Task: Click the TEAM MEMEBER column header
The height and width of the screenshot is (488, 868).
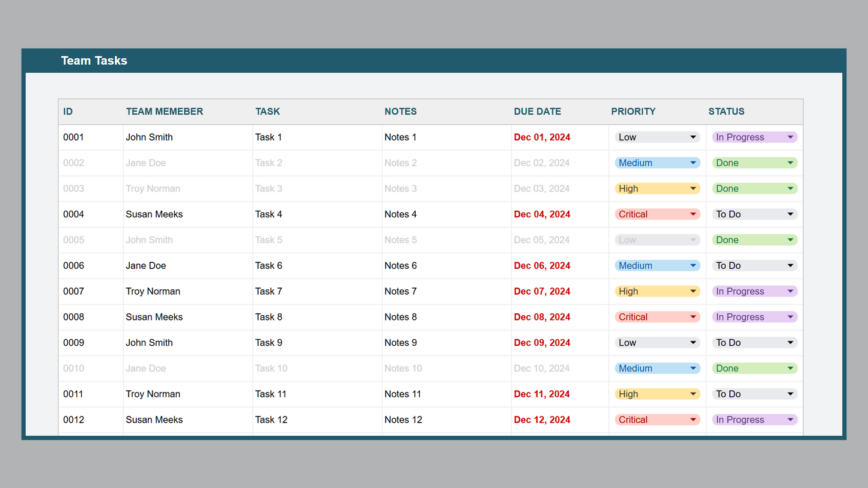Action: click(x=164, y=112)
